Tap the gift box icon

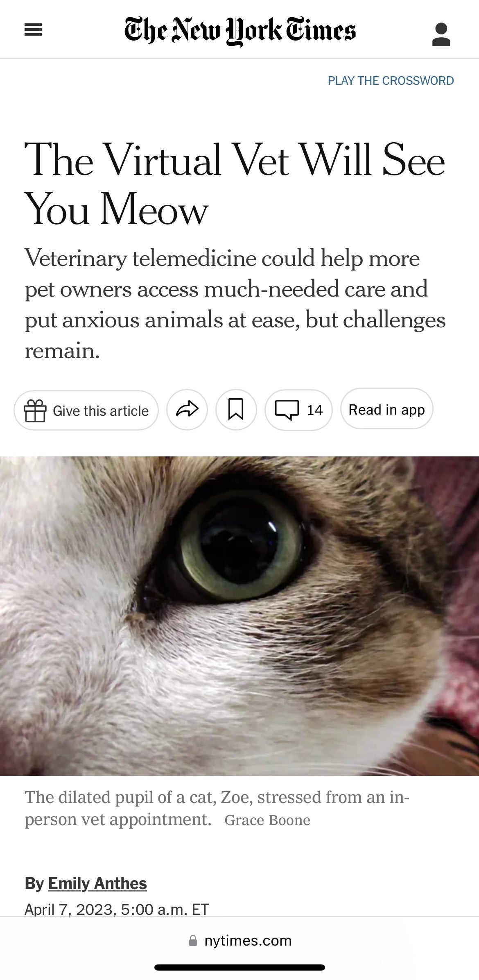35,411
